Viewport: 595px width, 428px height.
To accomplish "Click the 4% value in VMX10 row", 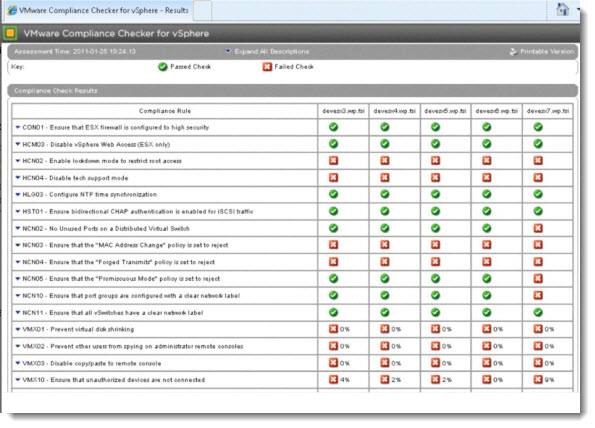I will (x=345, y=380).
